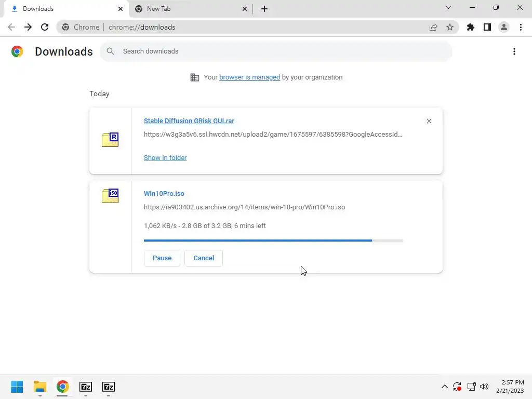Reload the Downloads page
Screen dimensions: 532x399
pos(45,27)
